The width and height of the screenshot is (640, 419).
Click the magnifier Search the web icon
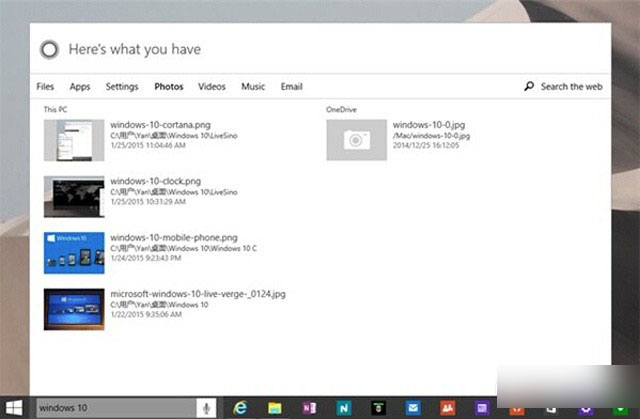click(529, 87)
